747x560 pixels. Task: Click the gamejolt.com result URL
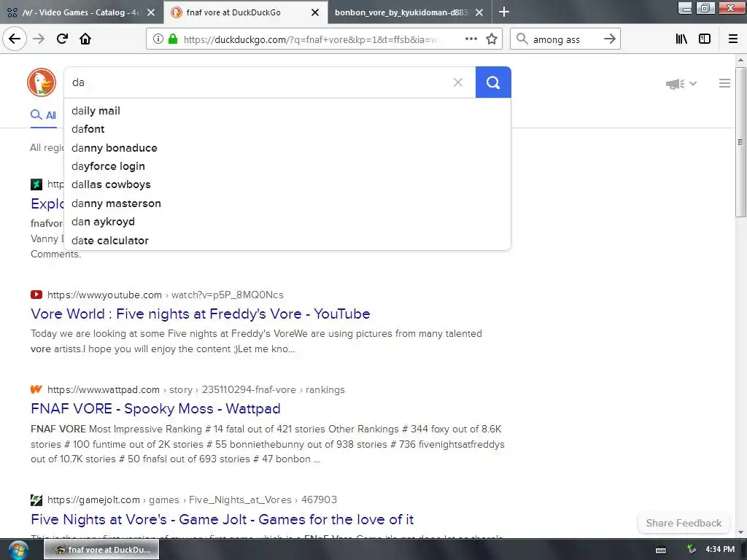pos(192,499)
